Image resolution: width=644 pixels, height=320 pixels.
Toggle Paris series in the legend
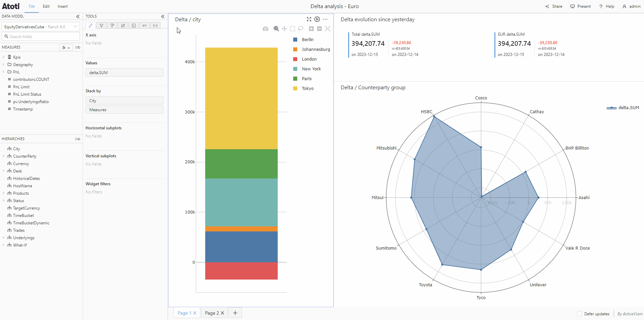point(303,78)
